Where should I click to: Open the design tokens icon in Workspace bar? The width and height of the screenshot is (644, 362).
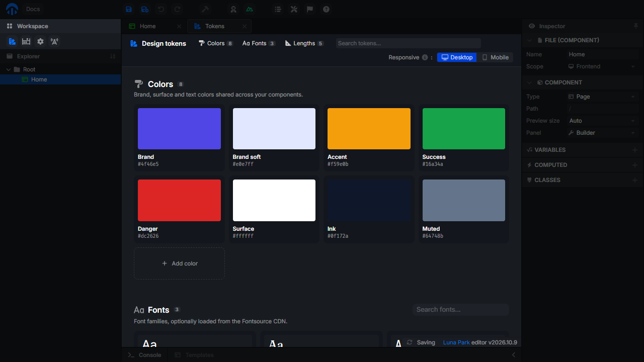pyautogui.click(x=12, y=41)
